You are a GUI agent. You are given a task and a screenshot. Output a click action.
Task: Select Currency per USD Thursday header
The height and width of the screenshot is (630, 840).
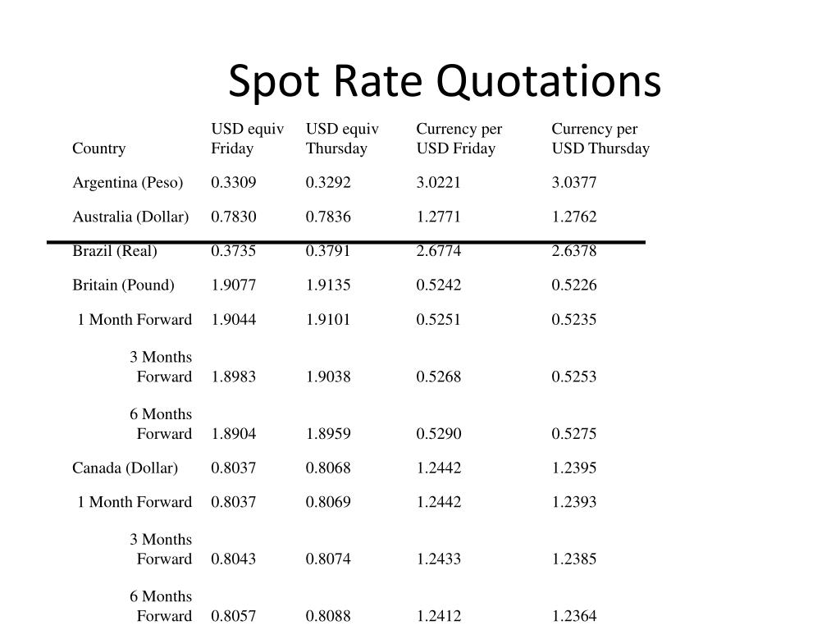(x=600, y=138)
